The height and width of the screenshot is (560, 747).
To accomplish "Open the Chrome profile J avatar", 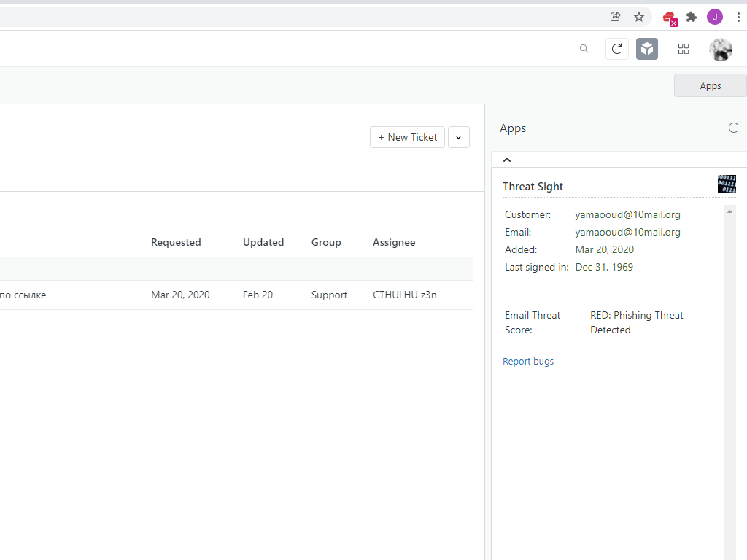I will click(715, 17).
